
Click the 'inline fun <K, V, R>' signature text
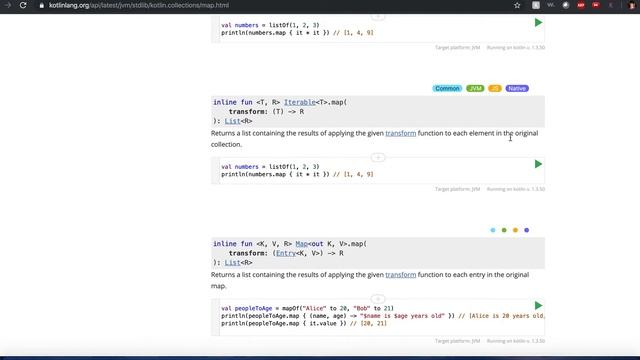(x=252, y=244)
